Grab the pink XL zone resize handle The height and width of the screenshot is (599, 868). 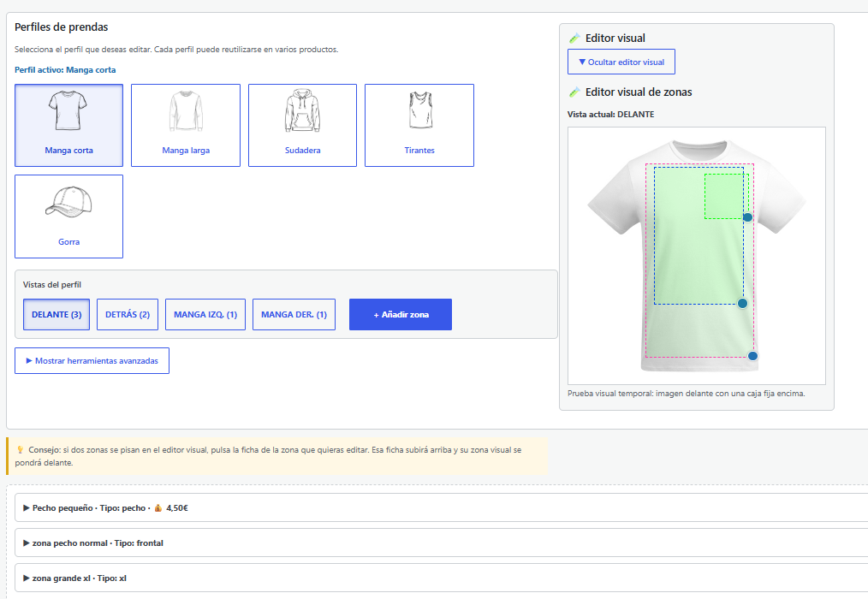click(752, 356)
